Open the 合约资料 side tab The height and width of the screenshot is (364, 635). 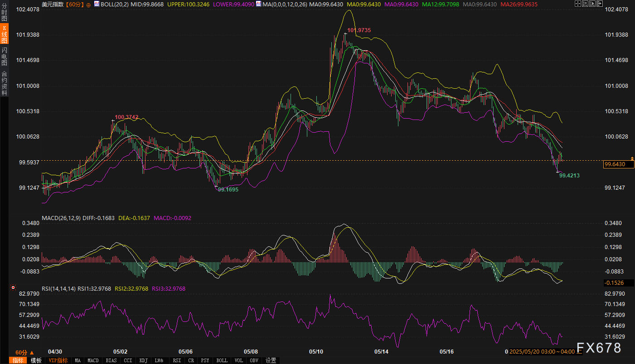5,83
